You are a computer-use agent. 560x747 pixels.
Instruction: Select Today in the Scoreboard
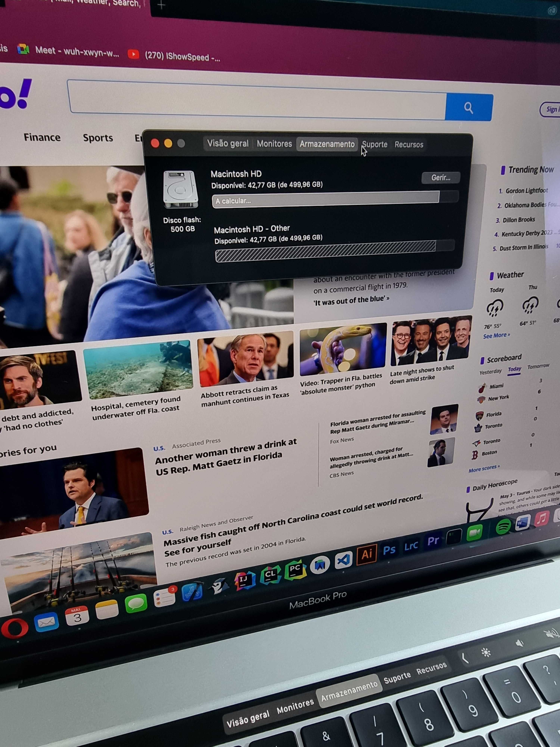coord(514,369)
